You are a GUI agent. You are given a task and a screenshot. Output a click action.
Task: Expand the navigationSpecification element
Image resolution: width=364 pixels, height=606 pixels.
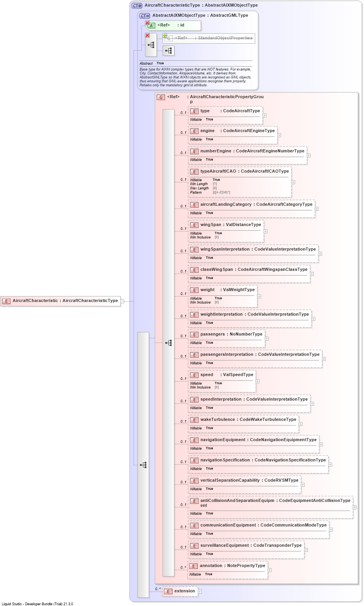330,465
